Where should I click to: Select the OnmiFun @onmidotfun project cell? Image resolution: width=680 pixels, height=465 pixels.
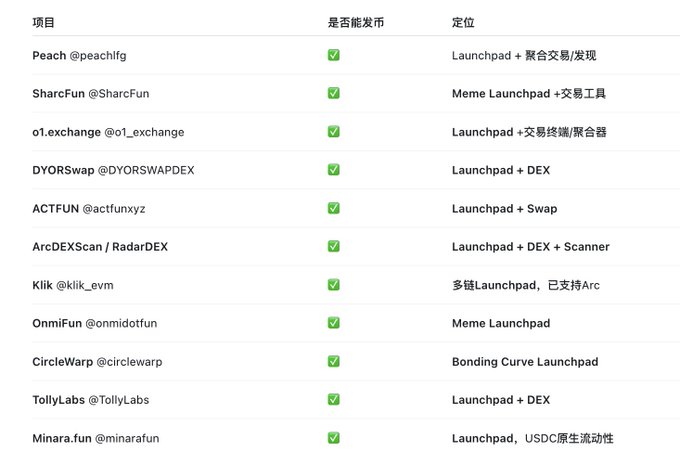point(95,323)
